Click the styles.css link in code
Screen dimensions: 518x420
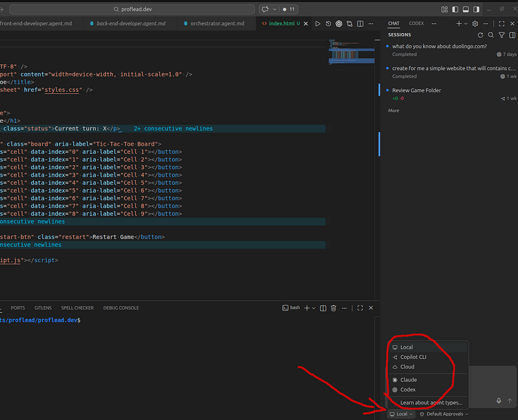pyautogui.click(x=62, y=90)
